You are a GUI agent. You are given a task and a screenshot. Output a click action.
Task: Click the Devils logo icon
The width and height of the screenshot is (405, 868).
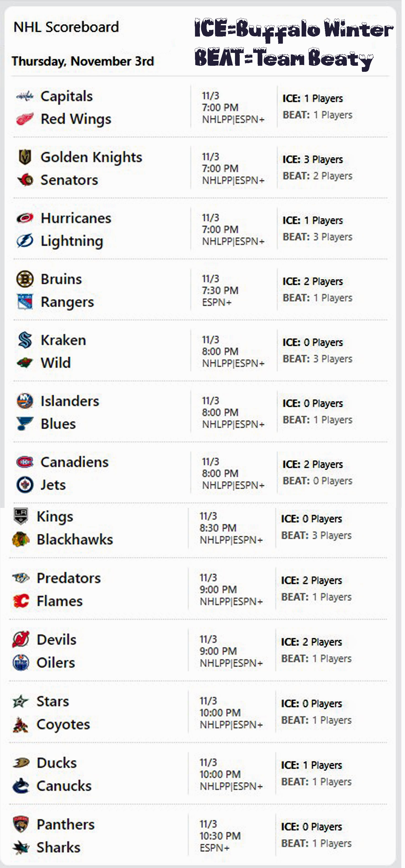21,640
